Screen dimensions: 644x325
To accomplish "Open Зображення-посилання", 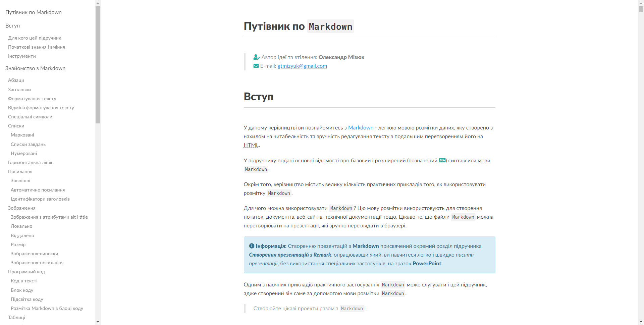I will pyautogui.click(x=37, y=263).
